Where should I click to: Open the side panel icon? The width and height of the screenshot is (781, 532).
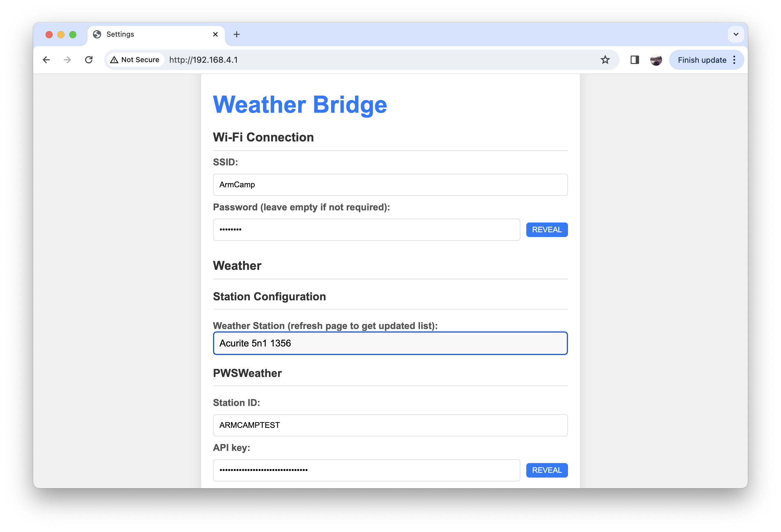[x=635, y=60]
